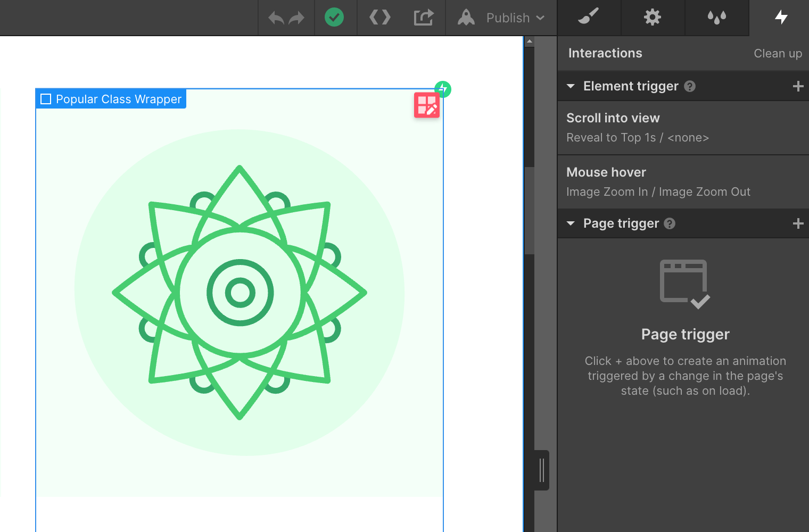Open the Style panel brush tab
The image size is (809, 532).
pyautogui.click(x=589, y=17)
